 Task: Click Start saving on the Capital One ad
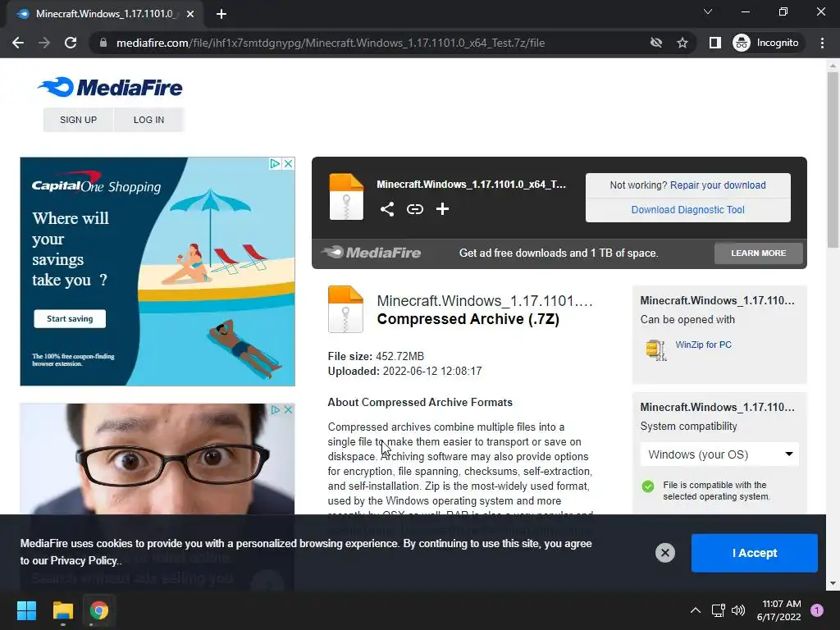70,319
